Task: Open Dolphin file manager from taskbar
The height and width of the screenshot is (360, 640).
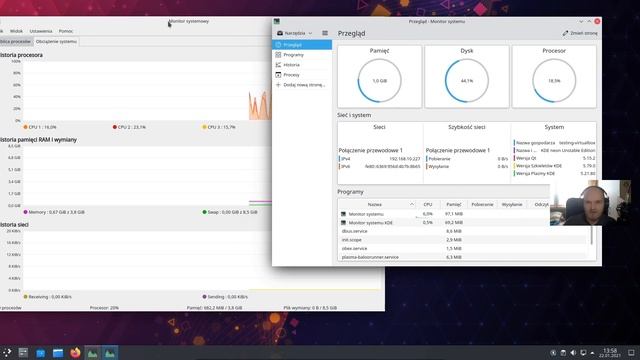Action: tap(58, 353)
